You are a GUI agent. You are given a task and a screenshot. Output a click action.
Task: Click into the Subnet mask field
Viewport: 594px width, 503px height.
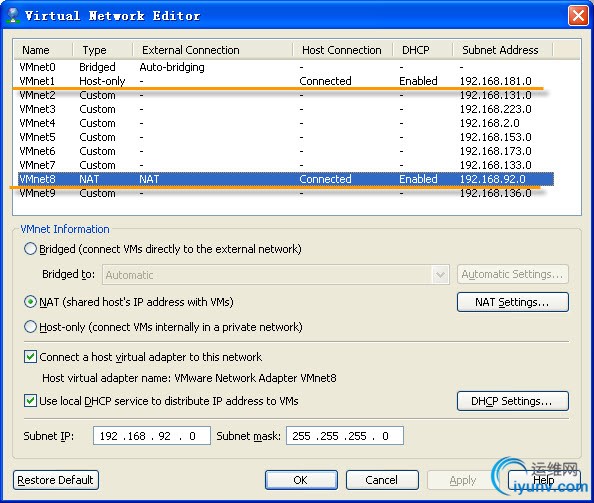[344, 436]
